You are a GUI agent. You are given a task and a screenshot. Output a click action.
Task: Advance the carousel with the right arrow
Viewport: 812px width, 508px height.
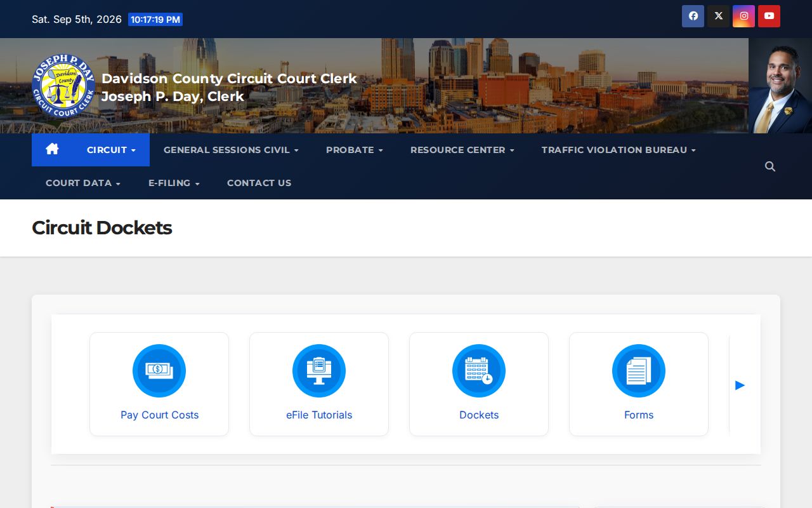pyautogui.click(x=740, y=385)
